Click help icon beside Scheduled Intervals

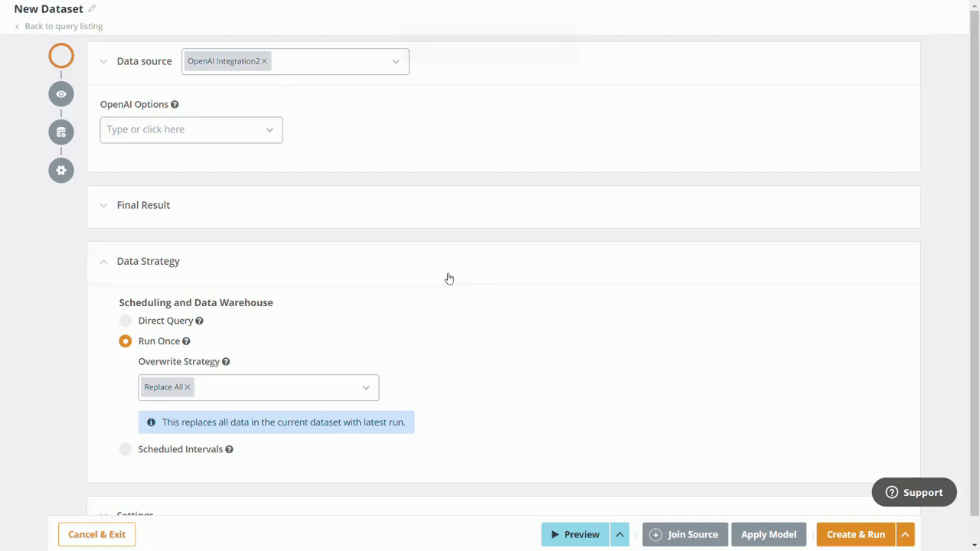(229, 450)
